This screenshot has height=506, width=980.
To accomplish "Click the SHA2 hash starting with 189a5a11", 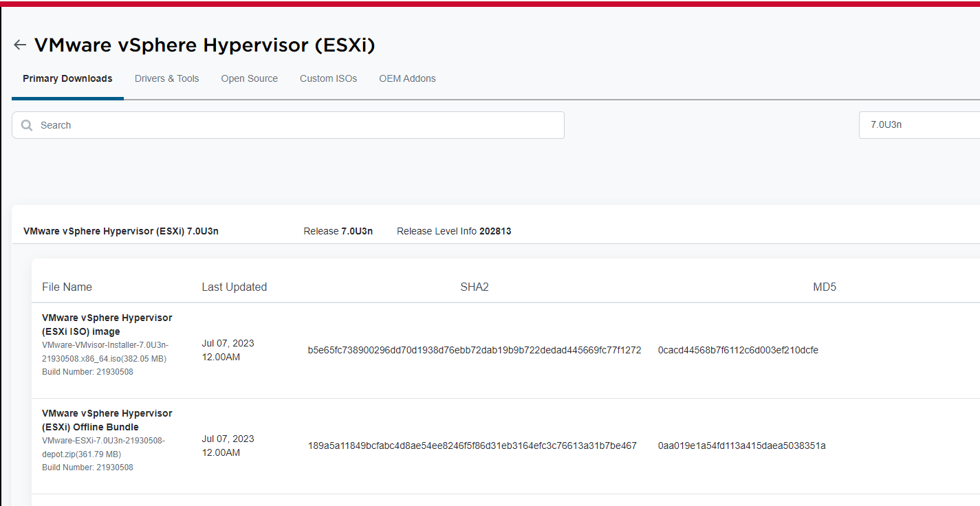I will pos(472,445).
